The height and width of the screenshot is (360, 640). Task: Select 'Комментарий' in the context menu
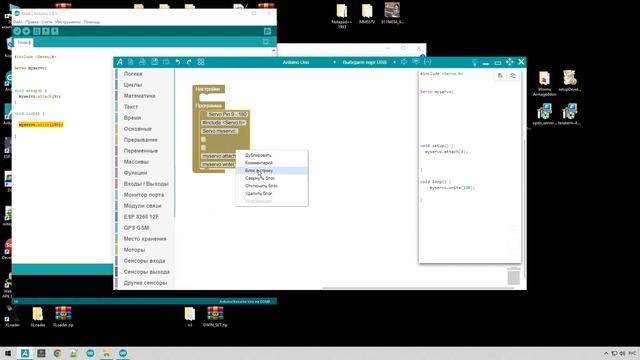coord(272,163)
